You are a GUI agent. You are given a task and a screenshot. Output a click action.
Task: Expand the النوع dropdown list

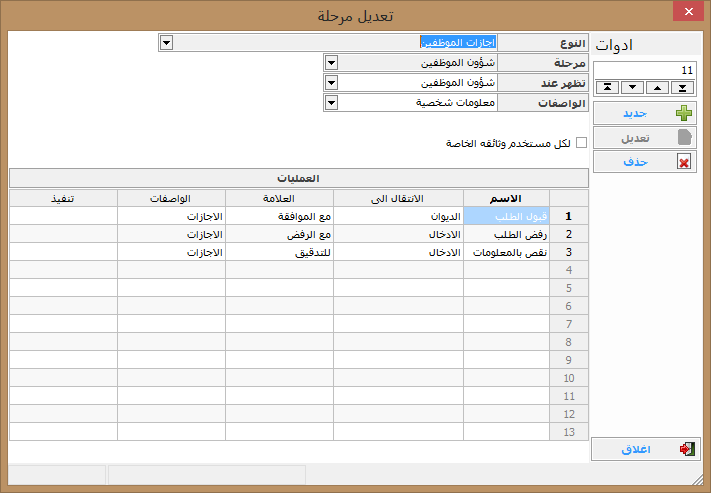(166, 42)
